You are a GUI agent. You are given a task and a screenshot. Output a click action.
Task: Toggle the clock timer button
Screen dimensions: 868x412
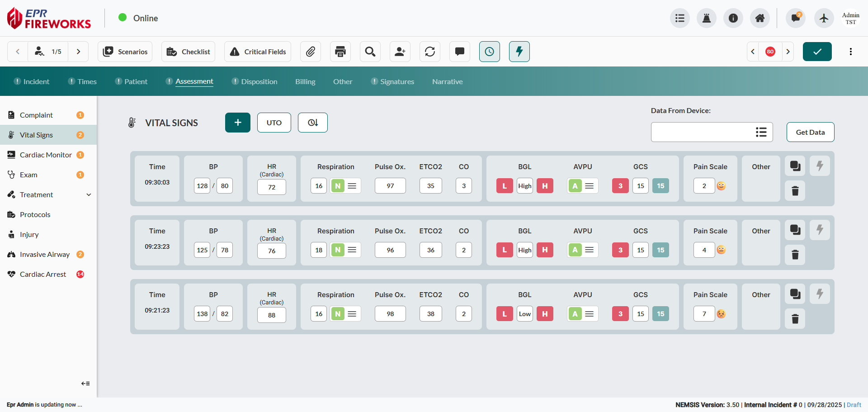pos(490,52)
